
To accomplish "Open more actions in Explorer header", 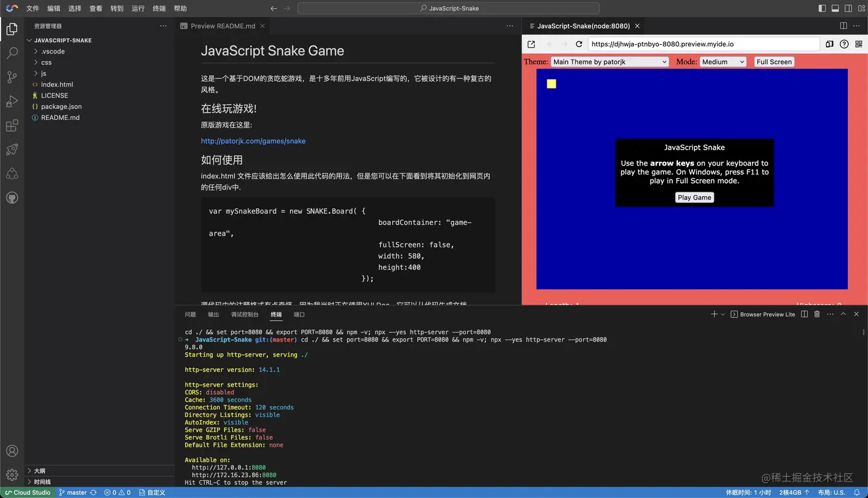I will [164, 26].
